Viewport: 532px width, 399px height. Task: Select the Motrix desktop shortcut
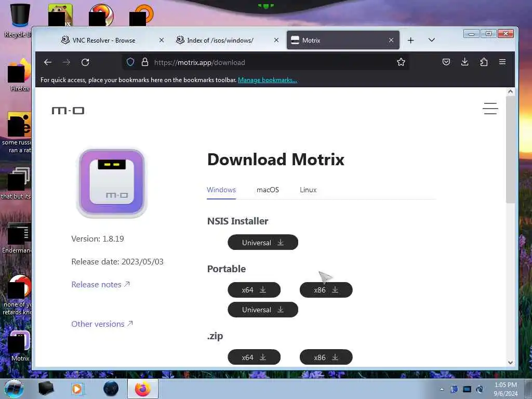tap(20, 346)
